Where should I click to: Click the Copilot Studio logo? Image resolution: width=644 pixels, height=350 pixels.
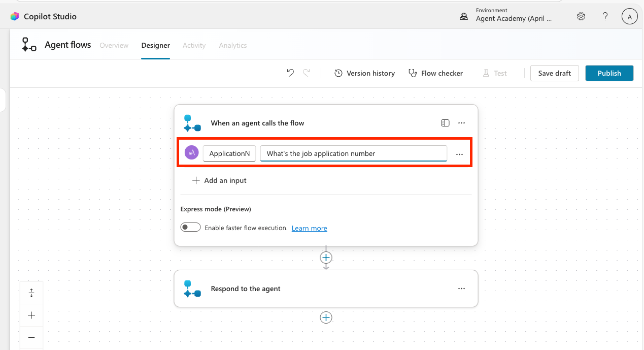coord(15,16)
